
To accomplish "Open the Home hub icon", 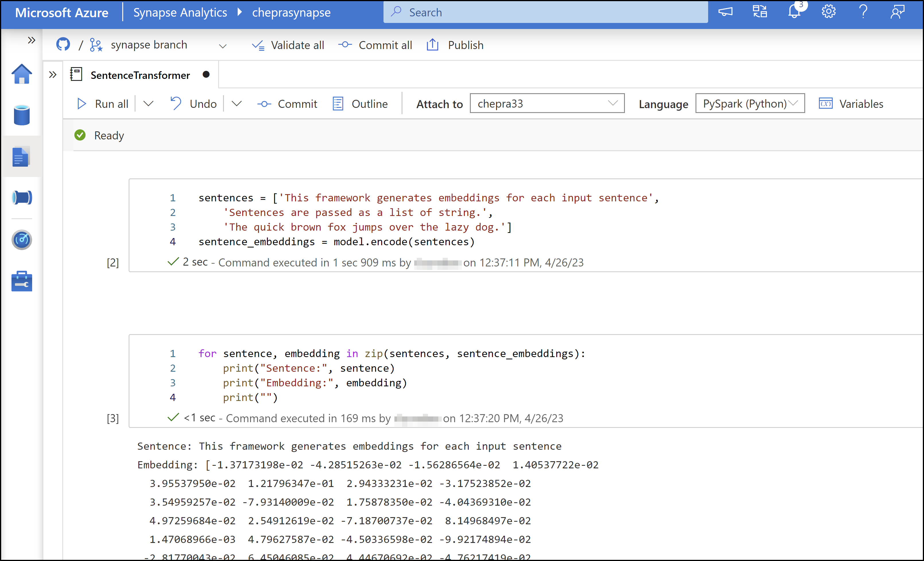I will point(22,74).
